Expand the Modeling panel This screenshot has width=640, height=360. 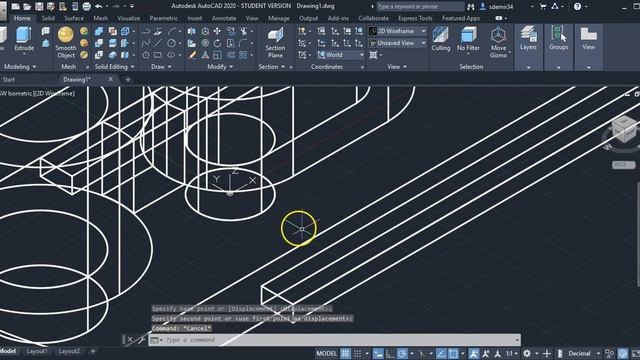[x=20, y=67]
